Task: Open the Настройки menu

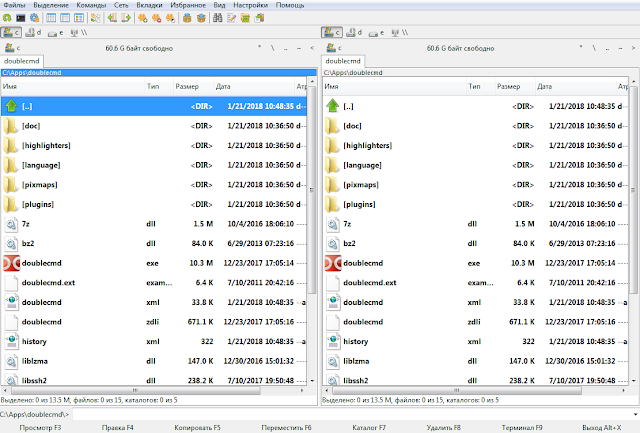Action: 251,5
